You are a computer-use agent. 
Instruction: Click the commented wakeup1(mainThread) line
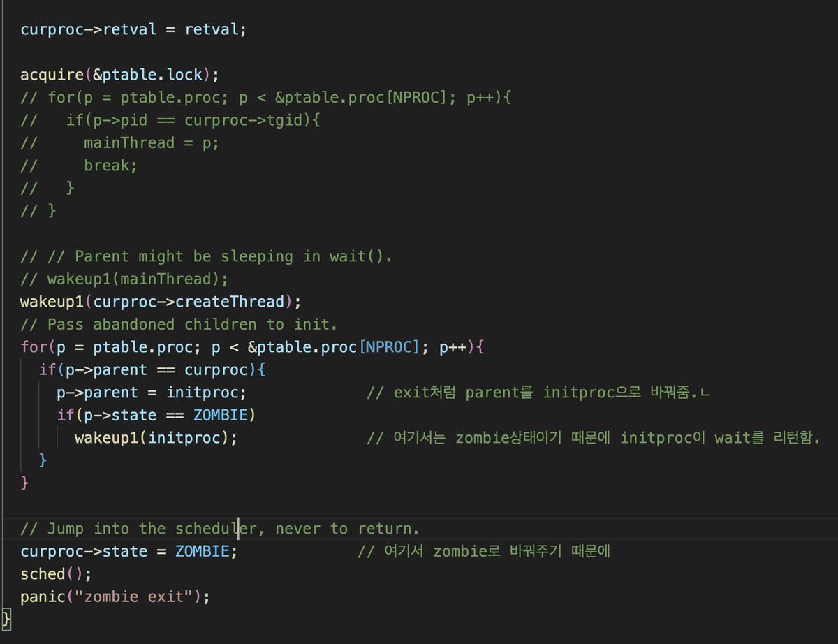124,279
